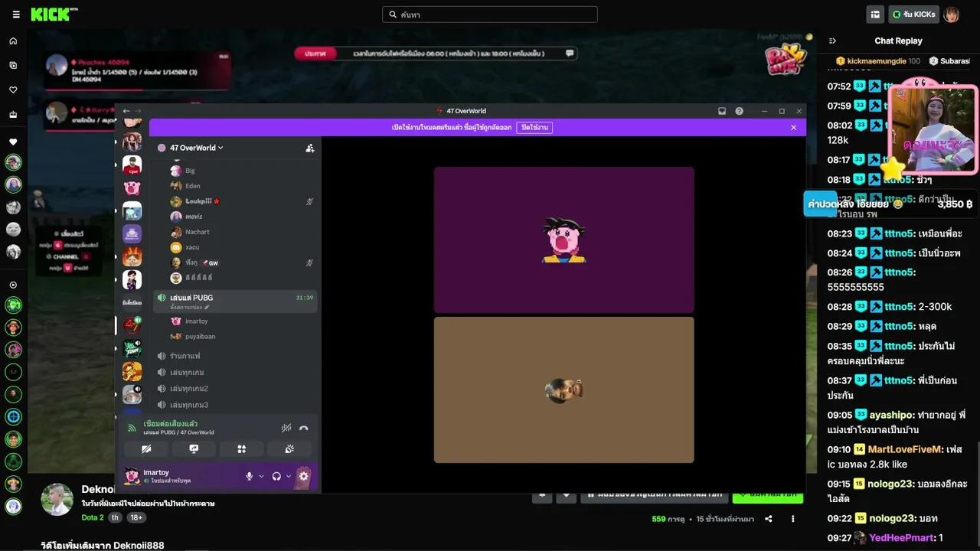Focus the Kick search field

(490, 15)
